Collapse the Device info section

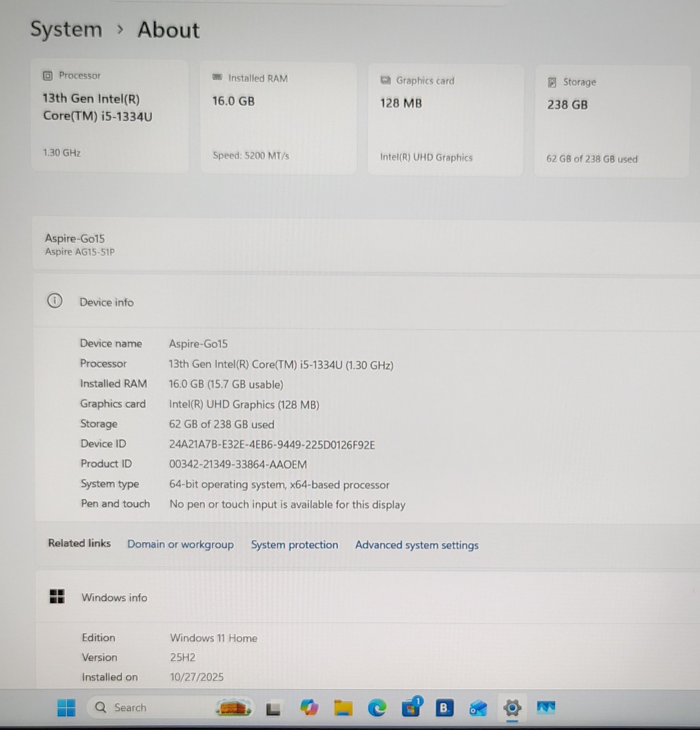(x=367, y=302)
